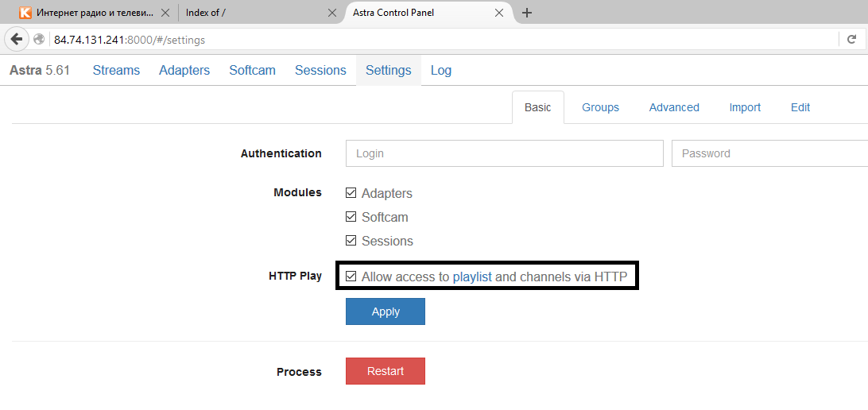The width and height of the screenshot is (868, 410).
Task: Click the red Restart button
Action: pyautogui.click(x=386, y=371)
